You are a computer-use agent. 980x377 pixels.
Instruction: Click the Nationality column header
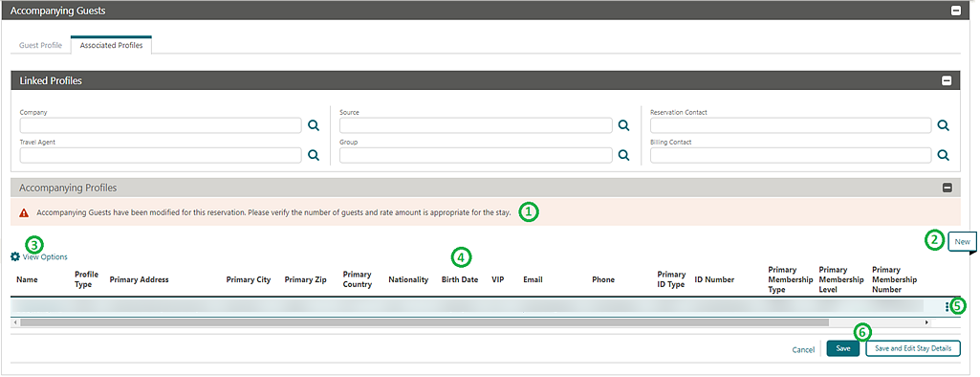pos(408,279)
